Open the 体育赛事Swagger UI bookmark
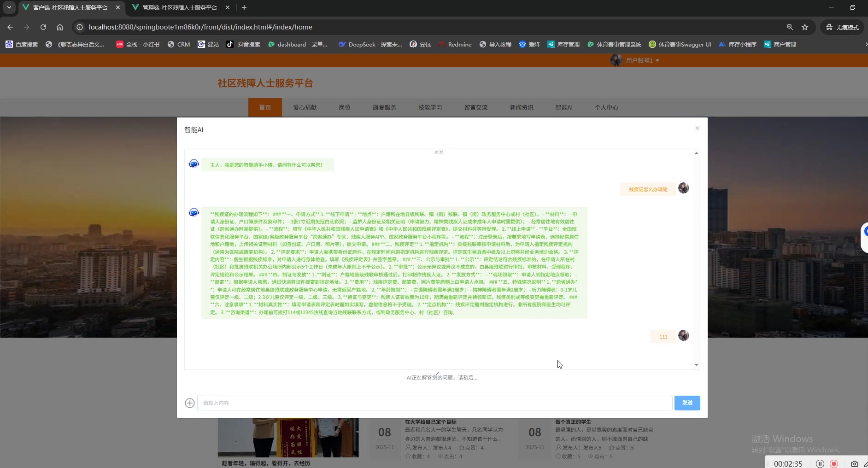Viewport: 868px width, 468px height. point(680,44)
